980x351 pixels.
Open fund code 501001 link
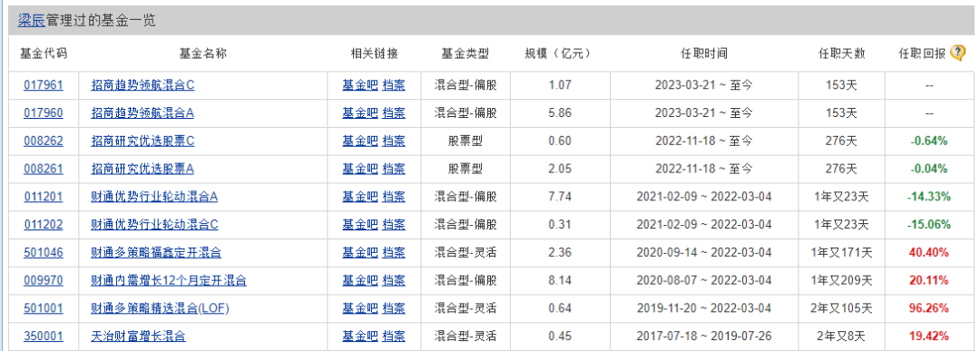click(44, 308)
